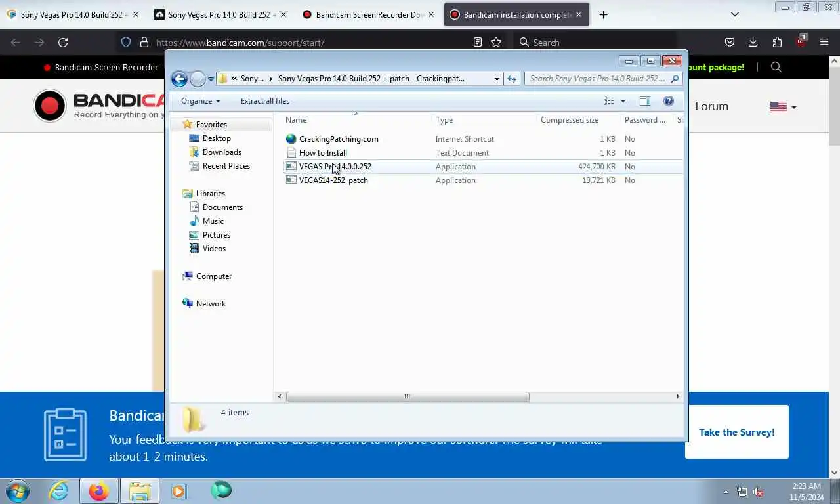Click the How to Install document icon
Screen dimensions: 840x504
[291, 153]
